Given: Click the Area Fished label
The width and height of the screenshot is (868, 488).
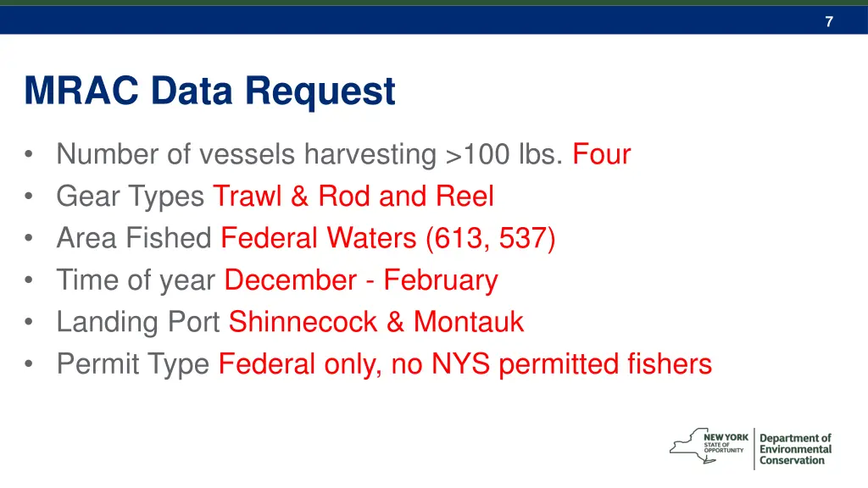Looking at the screenshot, I should 134,238.
